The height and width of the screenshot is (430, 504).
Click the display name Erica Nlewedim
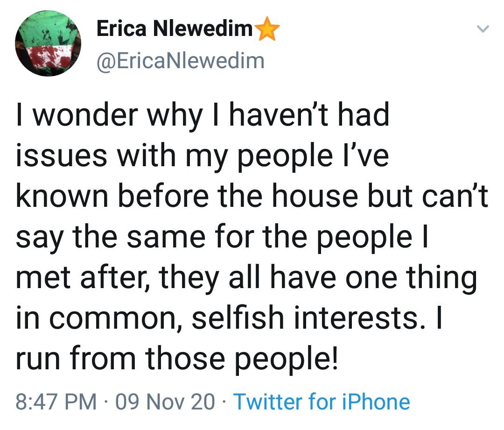click(175, 30)
